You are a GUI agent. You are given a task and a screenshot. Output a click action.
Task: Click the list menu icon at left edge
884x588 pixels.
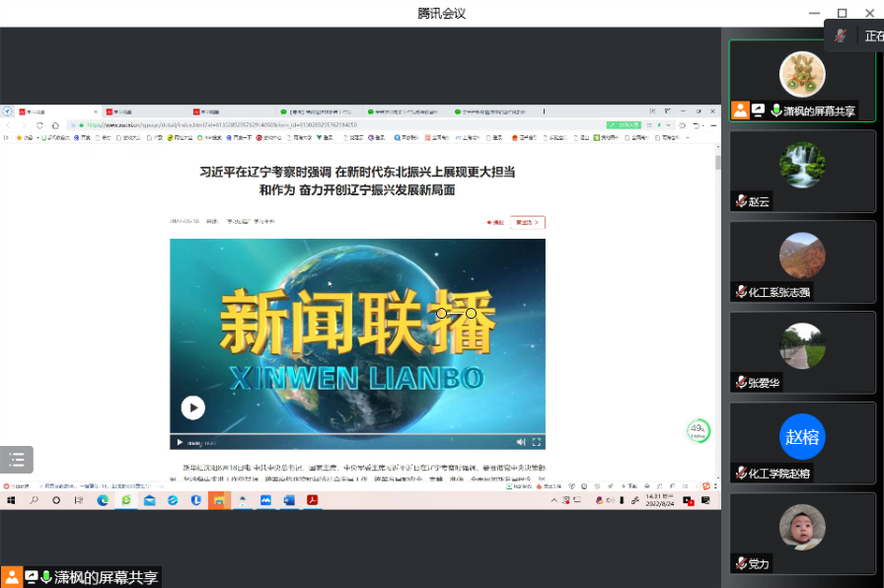[17, 459]
